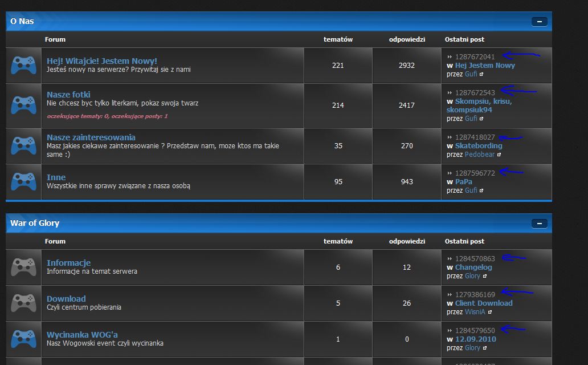Image resolution: width=588 pixels, height=365 pixels.
Task: Click description Czyli centrum pobierania
Action: 84,307
